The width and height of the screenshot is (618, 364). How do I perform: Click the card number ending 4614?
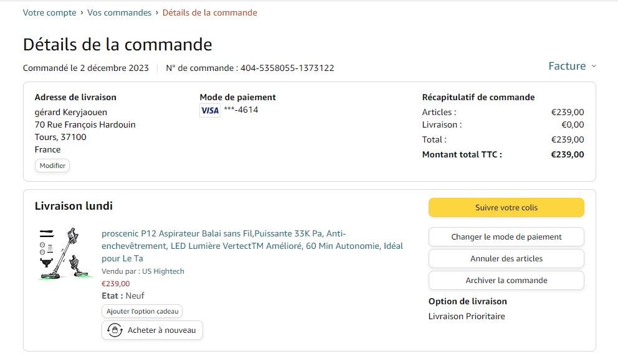241,110
